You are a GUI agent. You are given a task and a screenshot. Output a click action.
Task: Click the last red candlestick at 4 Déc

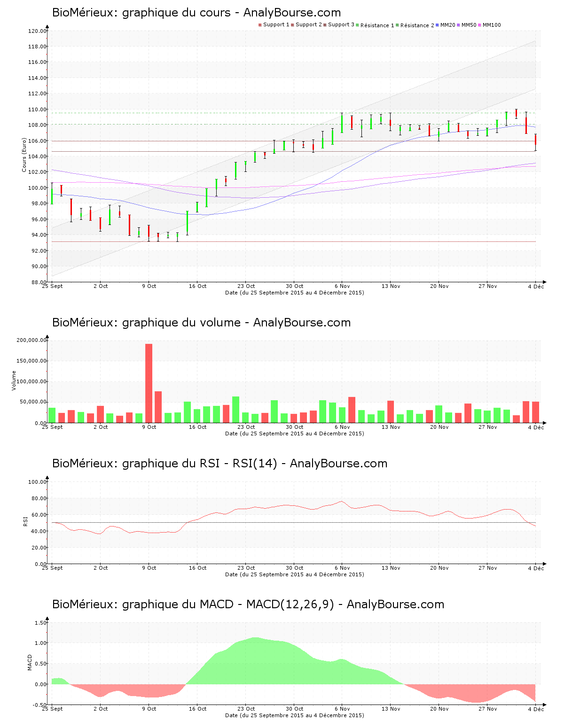535,142
